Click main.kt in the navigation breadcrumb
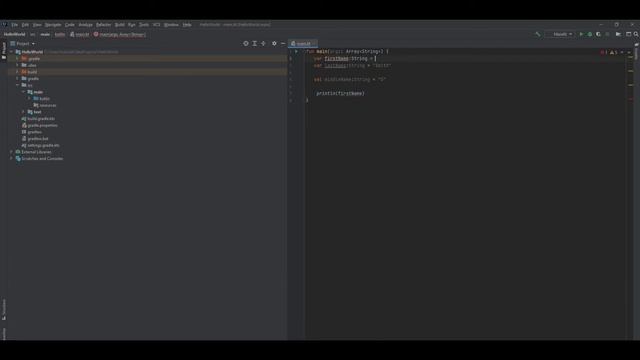The image size is (640, 360). click(x=80, y=35)
